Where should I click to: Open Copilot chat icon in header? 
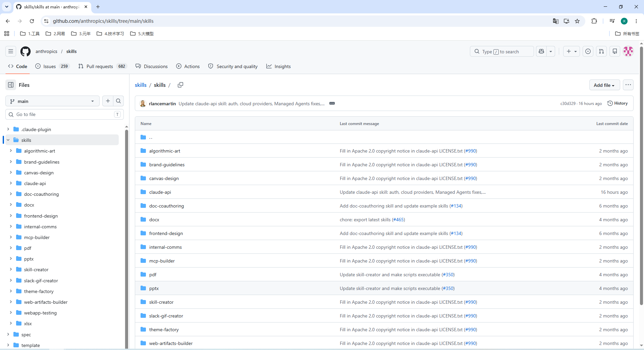coord(541,51)
